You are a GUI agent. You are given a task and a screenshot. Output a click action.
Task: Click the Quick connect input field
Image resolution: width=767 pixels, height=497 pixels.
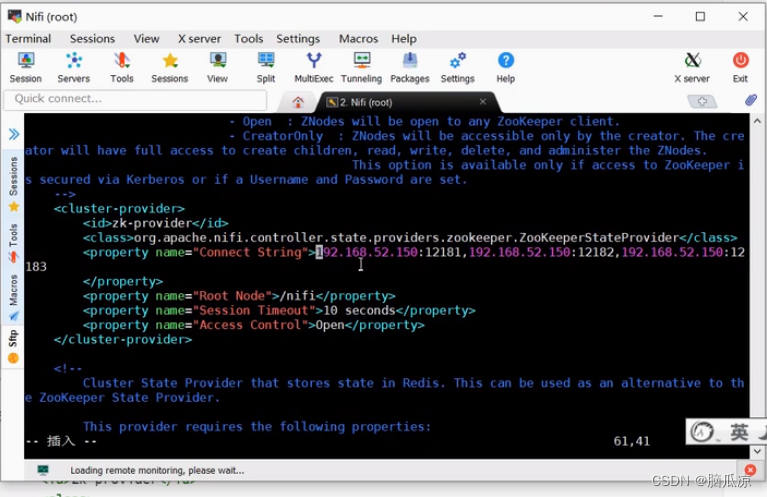click(135, 99)
